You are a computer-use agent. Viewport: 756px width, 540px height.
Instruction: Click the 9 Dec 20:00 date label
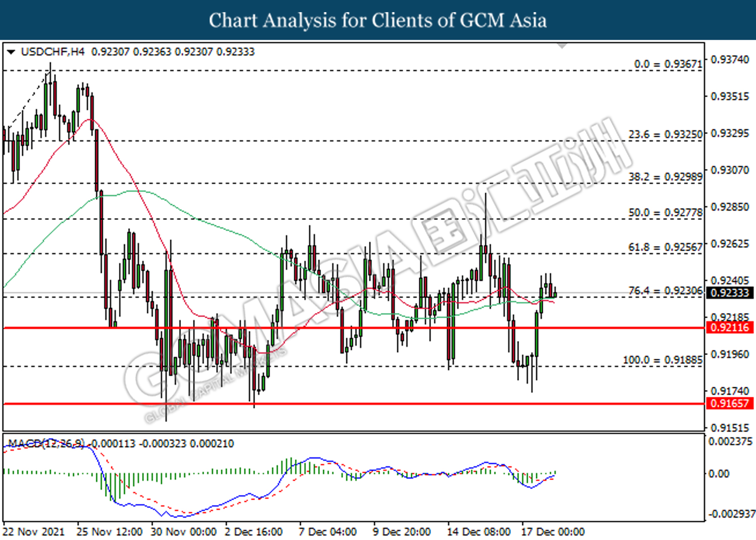tap(402, 531)
